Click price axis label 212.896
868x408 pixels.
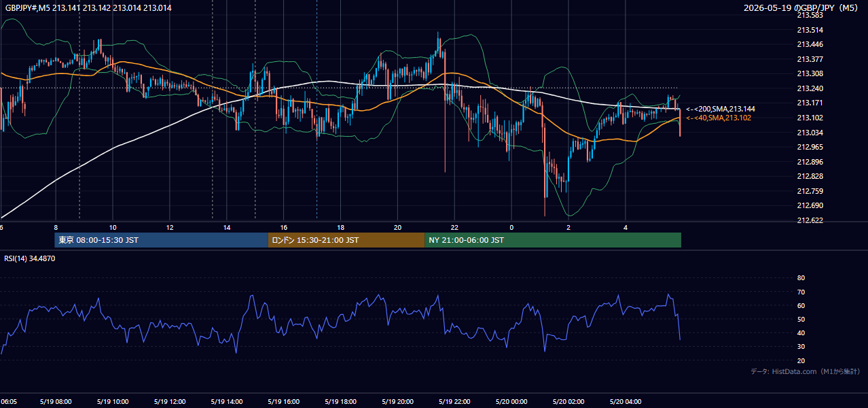(x=810, y=162)
